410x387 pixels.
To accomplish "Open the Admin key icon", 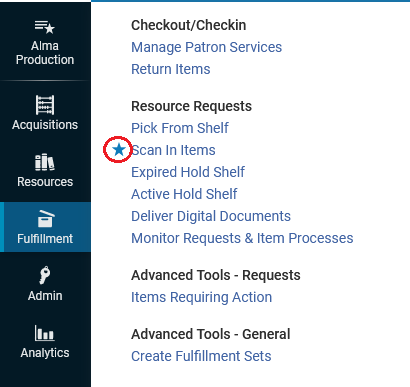I will pyautogui.click(x=45, y=275).
